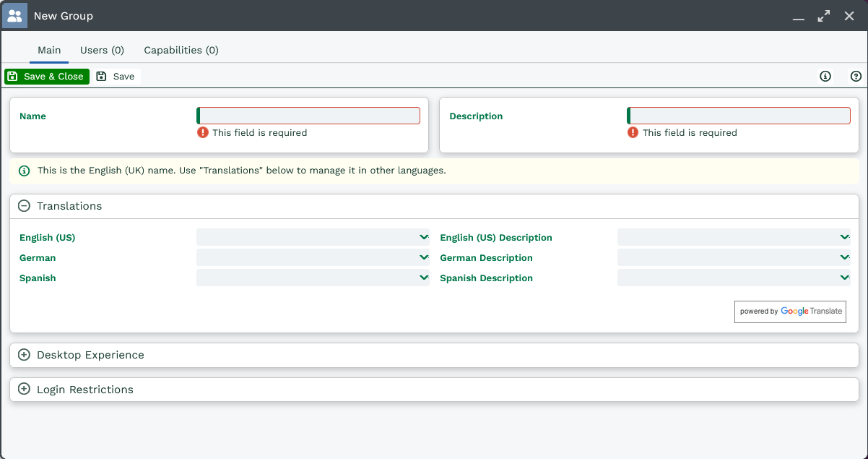
Task: Switch to the Users (0) tab
Action: [102, 51]
